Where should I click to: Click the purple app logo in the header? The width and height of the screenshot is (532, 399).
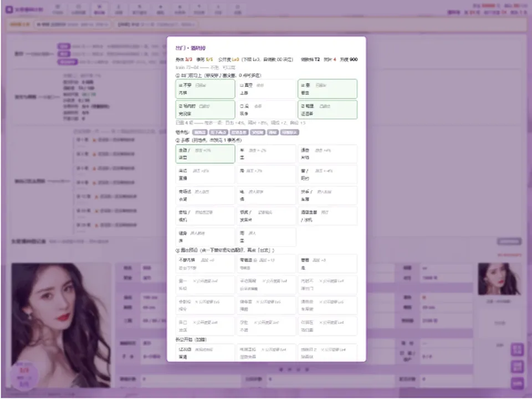point(9,9)
